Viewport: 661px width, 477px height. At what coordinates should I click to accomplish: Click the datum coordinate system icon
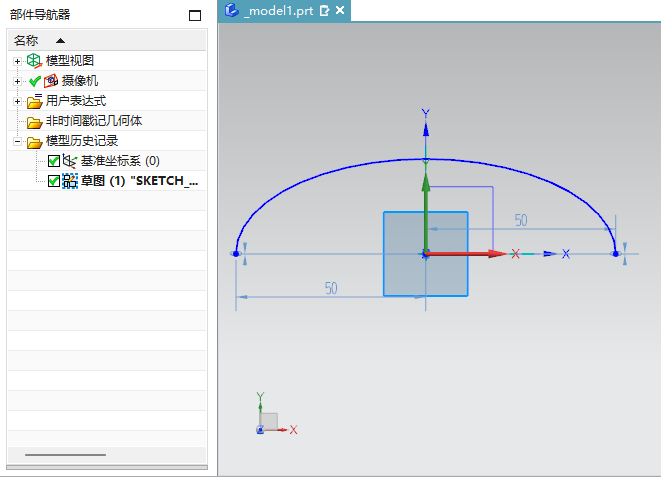[70, 161]
